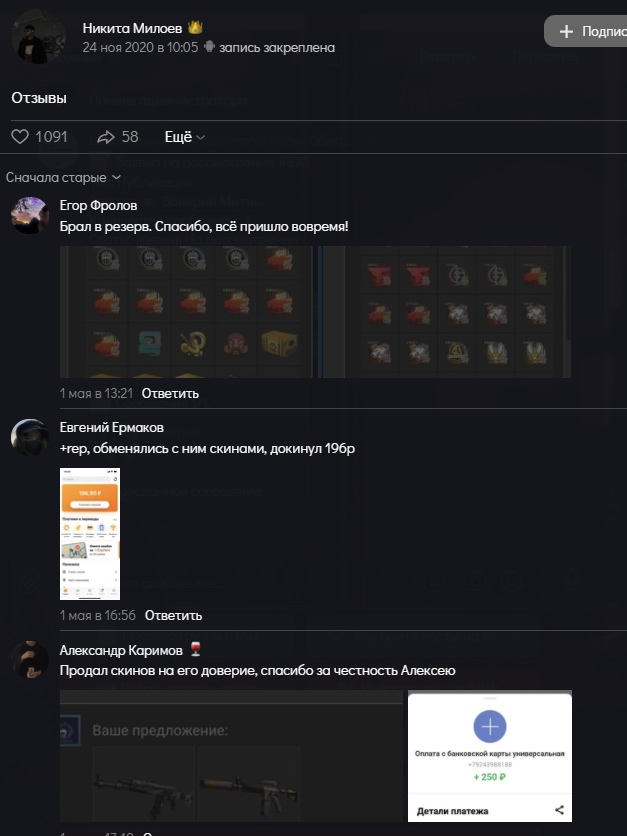The width and height of the screenshot is (627, 836).
Task: Reply to Егор Фролов's comment
Action: click(x=170, y=393)
